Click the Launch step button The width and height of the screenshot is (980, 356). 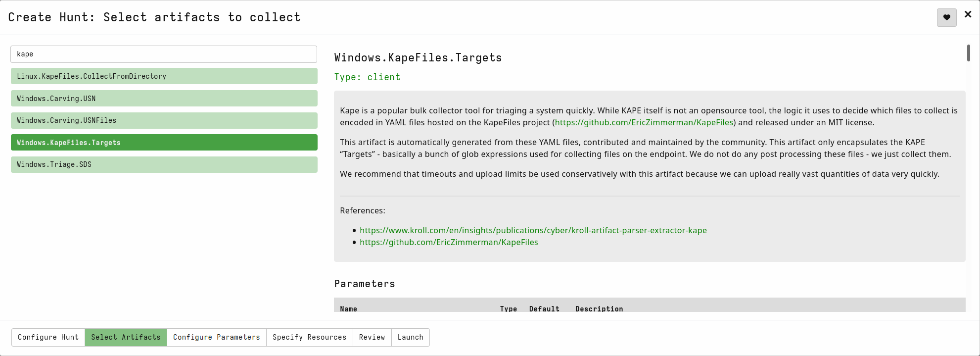[410, 337]
